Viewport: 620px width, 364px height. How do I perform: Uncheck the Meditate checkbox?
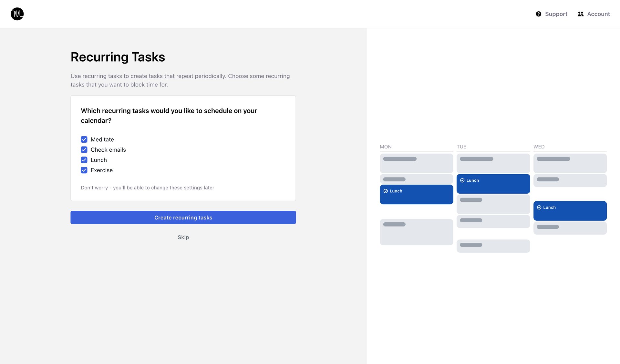pyautogui.click(x=84, y=139)
